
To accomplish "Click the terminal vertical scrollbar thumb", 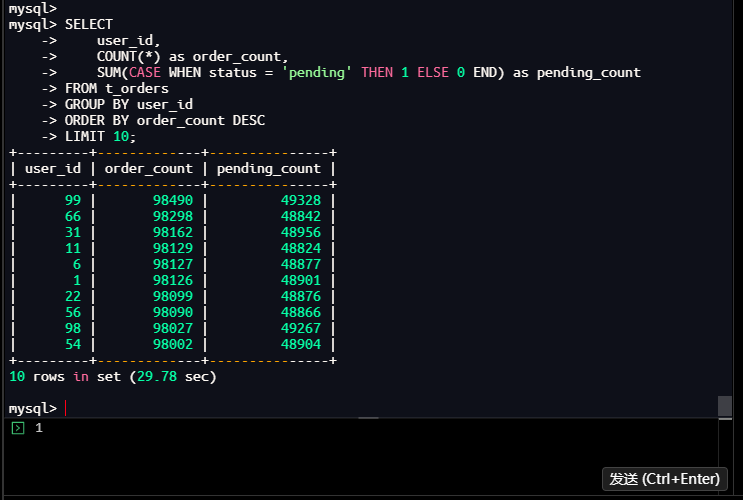I will coord(725,406).
